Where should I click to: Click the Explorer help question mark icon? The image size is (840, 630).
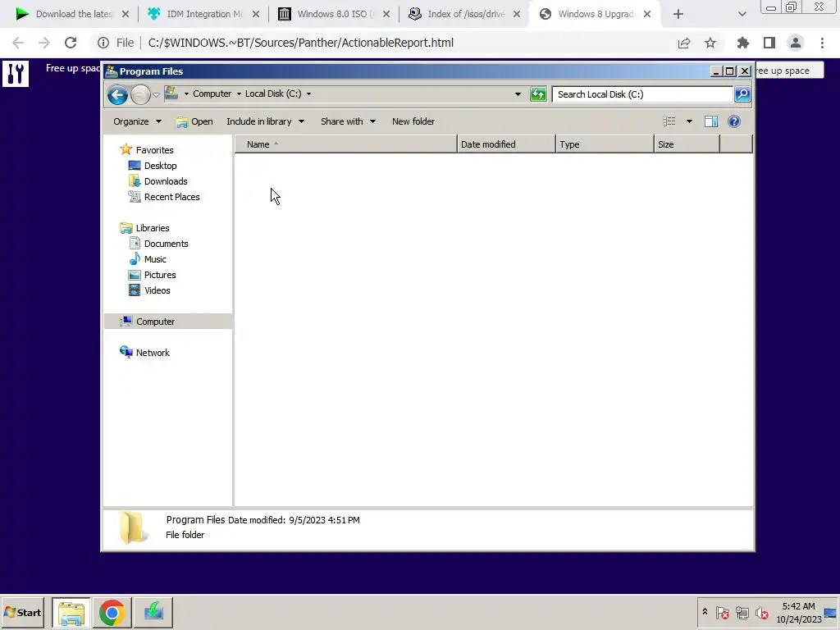point(734,121)
